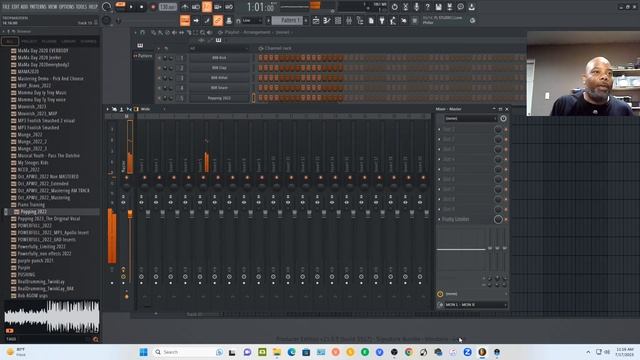
Task: Click the Stop button in transport
Action: point(142,7)
